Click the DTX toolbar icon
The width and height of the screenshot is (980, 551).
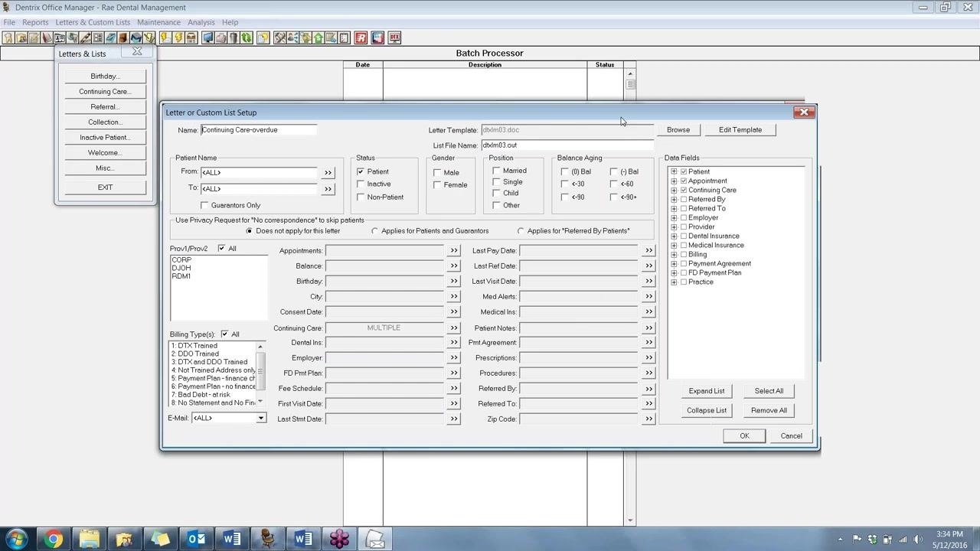pos(394,37)
